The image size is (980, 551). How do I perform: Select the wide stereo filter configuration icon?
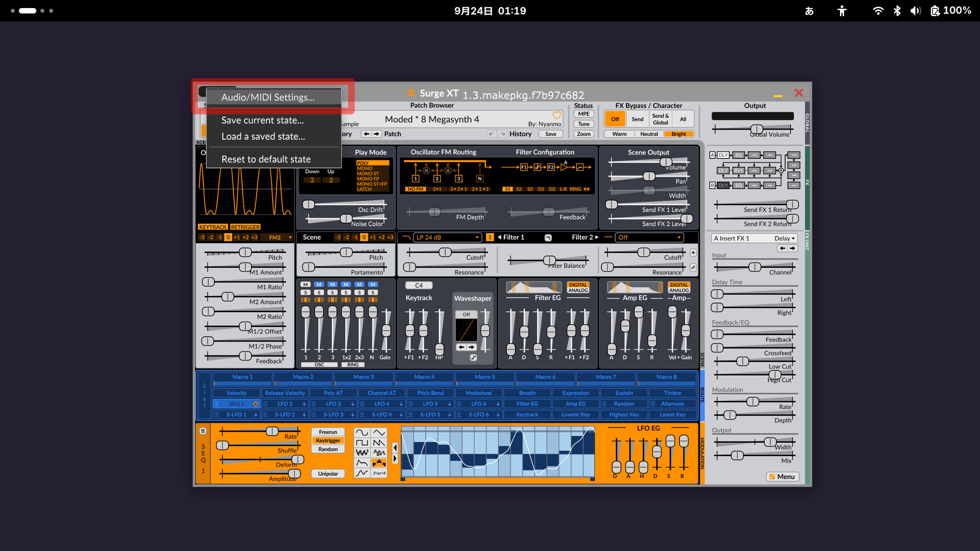(586, 189)
